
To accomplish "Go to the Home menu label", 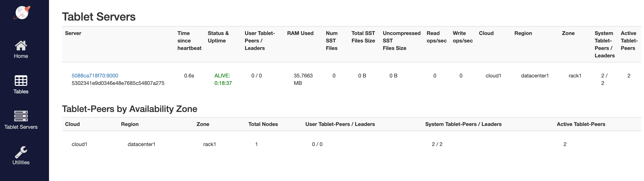I will 21,56.
